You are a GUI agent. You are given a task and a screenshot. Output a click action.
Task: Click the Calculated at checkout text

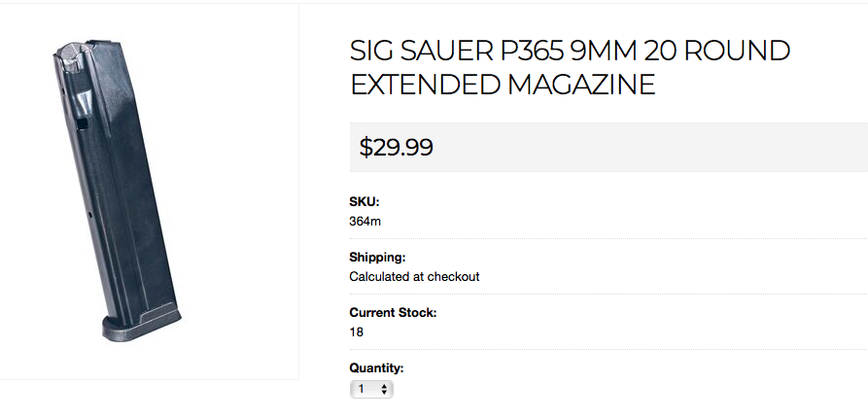tap(414, 276)
